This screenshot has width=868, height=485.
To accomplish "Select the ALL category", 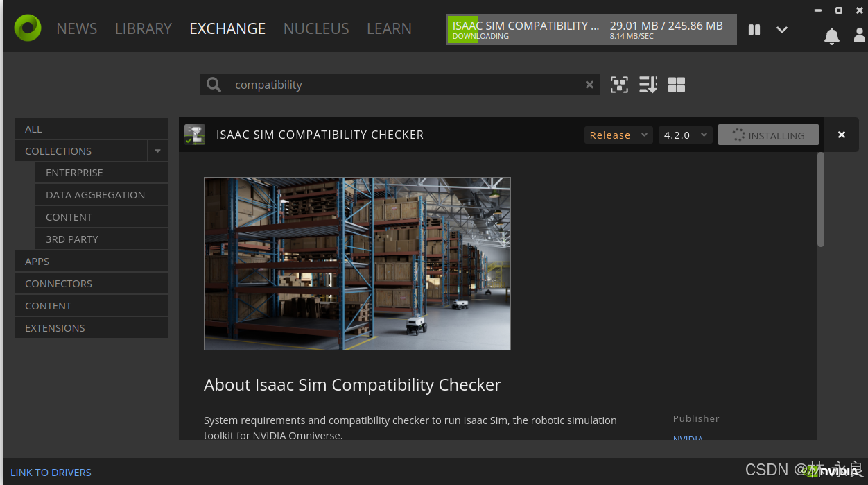I will point(91,128).
